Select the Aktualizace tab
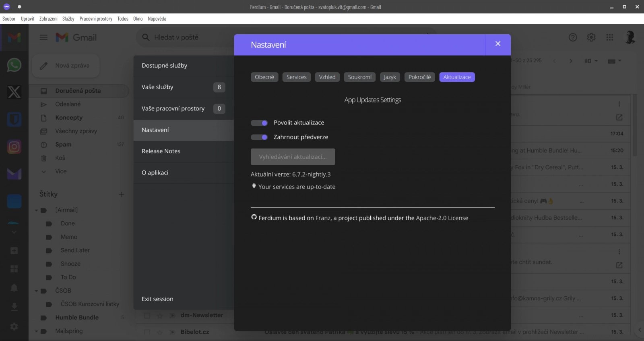 click(457, 77)
